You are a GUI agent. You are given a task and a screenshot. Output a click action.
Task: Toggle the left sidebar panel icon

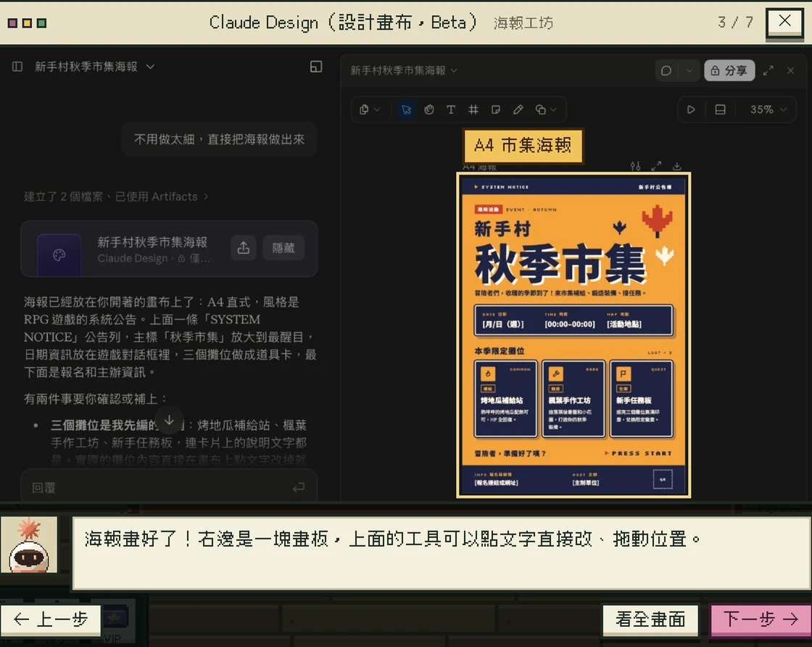17,66
